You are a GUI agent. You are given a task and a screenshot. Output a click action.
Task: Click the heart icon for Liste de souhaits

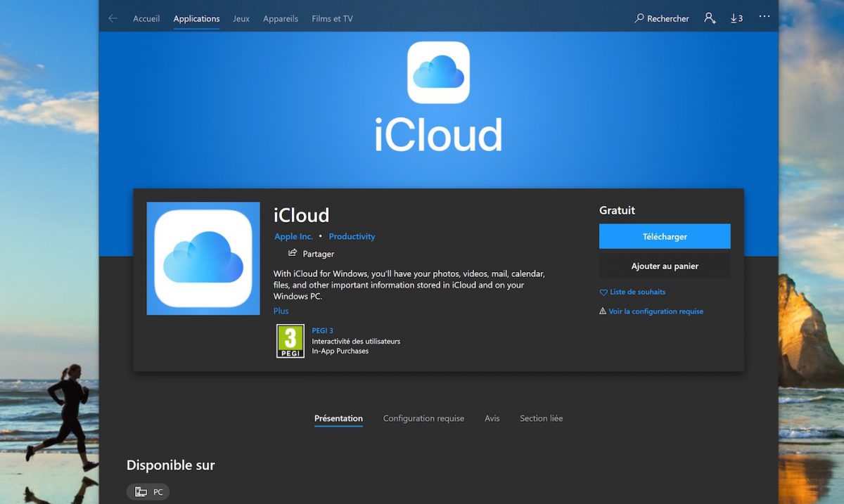pyautogui.click(x=603, y=292)
